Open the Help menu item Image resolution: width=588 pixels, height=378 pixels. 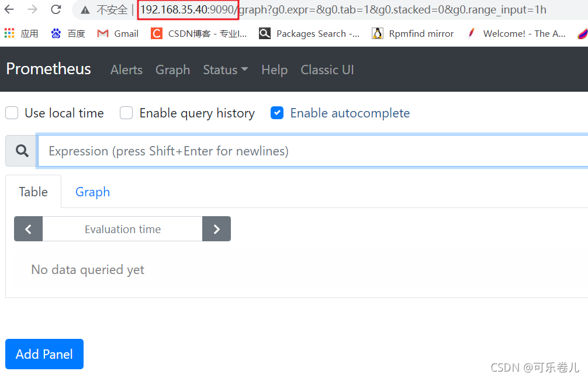click(275, 70)
